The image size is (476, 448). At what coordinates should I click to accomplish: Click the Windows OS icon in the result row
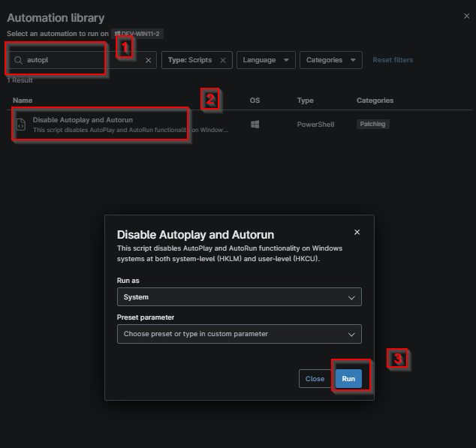click(255, 125)
